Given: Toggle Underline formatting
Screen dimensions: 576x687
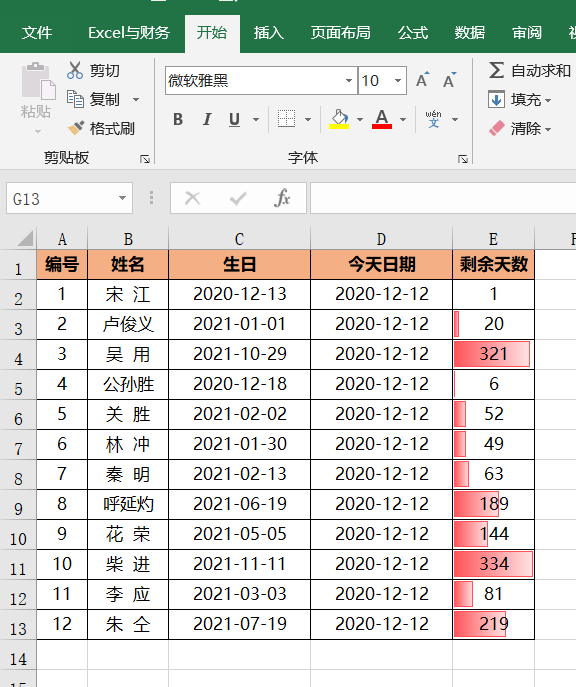Looking at the screenshot, I should pyautogui.click(x=234, y=119).
